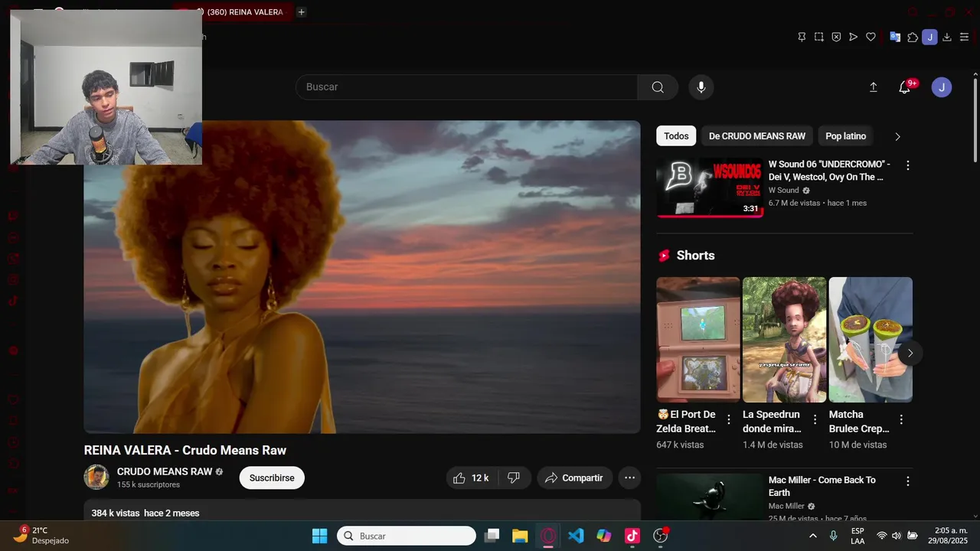Like the video with 12 k thumbs up
Viewport: 980px width, 551px height.
point(471,478)
